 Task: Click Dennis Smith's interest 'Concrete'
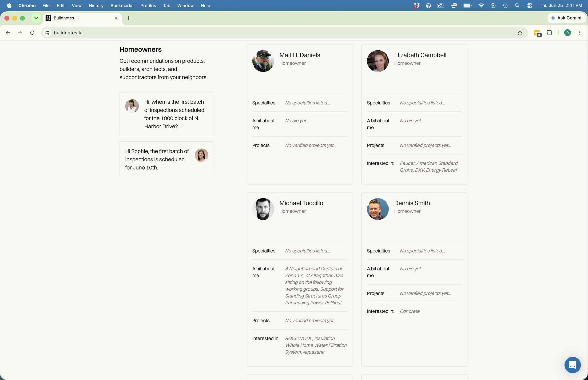410,311
